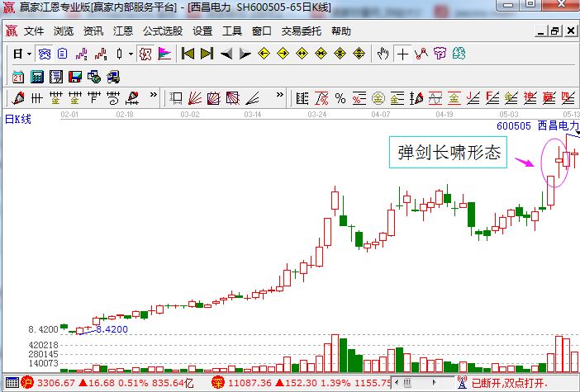
Task: Open the 交易委托 menu
Action: click(302, 31)
